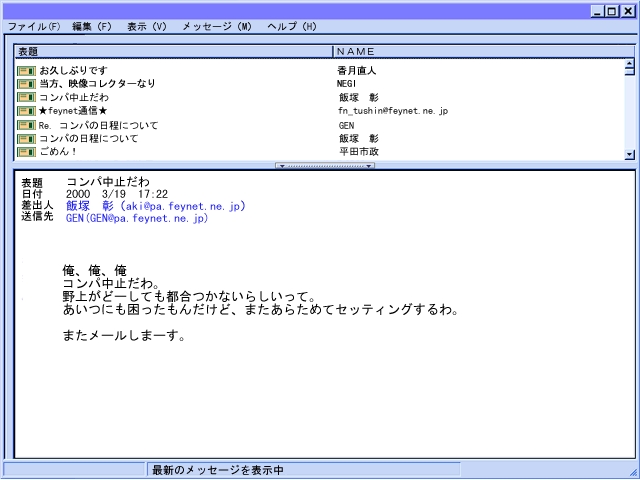The height and width of the screenshot is (480, 640).
Task: Click status bar text 最新のメッセージを表示中
Action: [218, 470]
